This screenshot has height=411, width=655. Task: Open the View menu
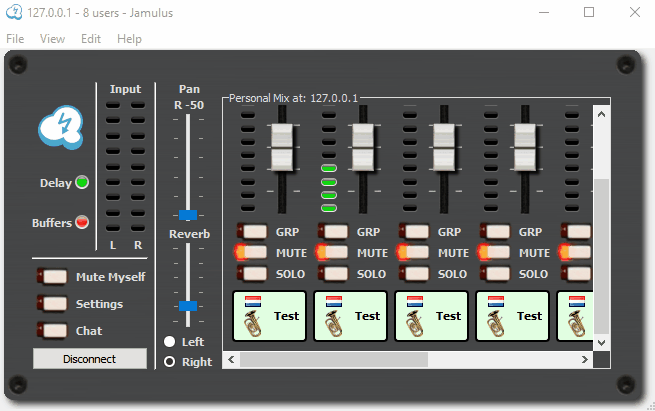52,39
